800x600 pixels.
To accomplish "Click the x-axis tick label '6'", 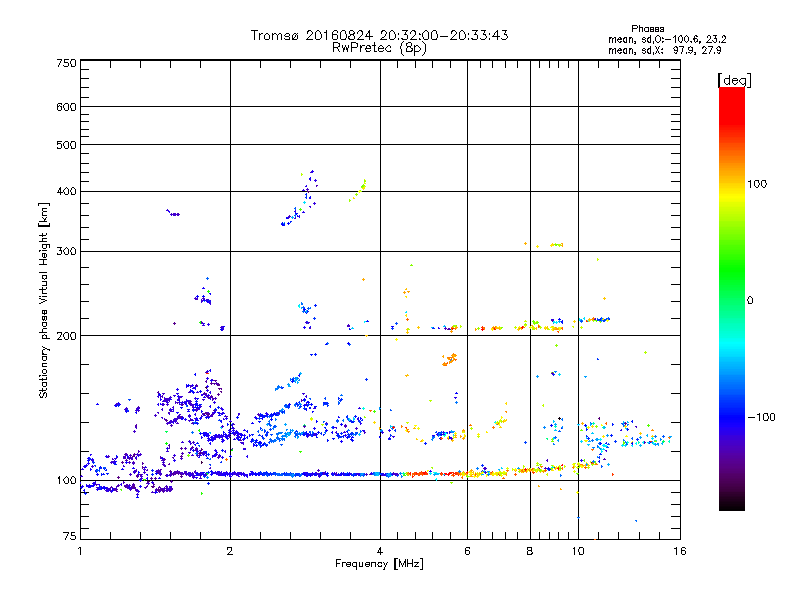I will (467, 551).
